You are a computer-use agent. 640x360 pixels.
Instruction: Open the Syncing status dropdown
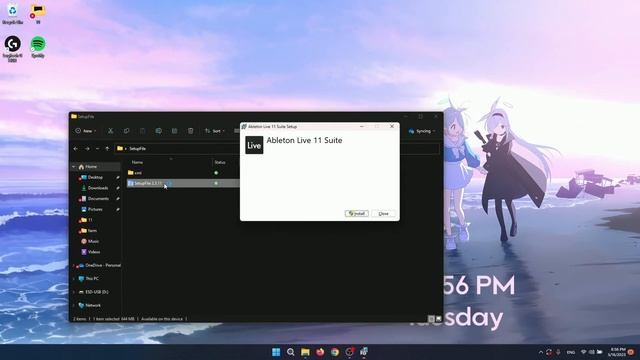422,131
